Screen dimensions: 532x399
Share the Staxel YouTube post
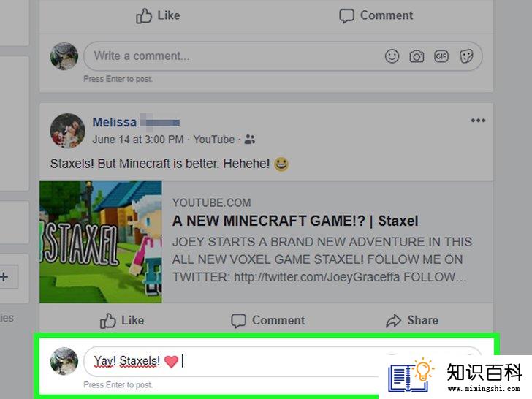pyautogui.click(x=412, y=320)
